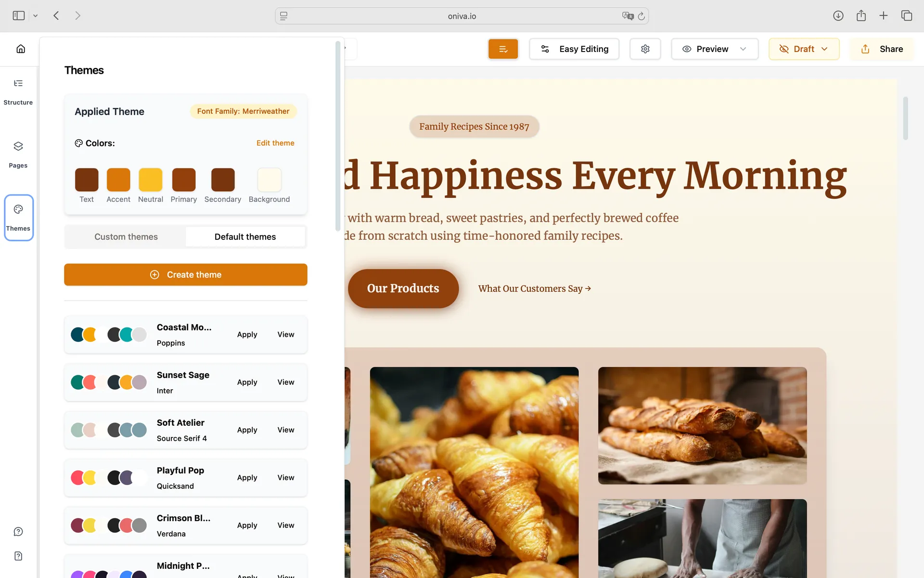Open the Structure panel
Screen dimensions: 924x578
[x=18, y=92]
